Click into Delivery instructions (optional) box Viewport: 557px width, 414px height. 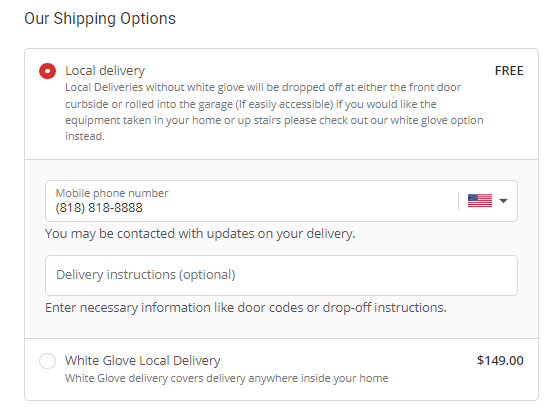click(281, 275)
